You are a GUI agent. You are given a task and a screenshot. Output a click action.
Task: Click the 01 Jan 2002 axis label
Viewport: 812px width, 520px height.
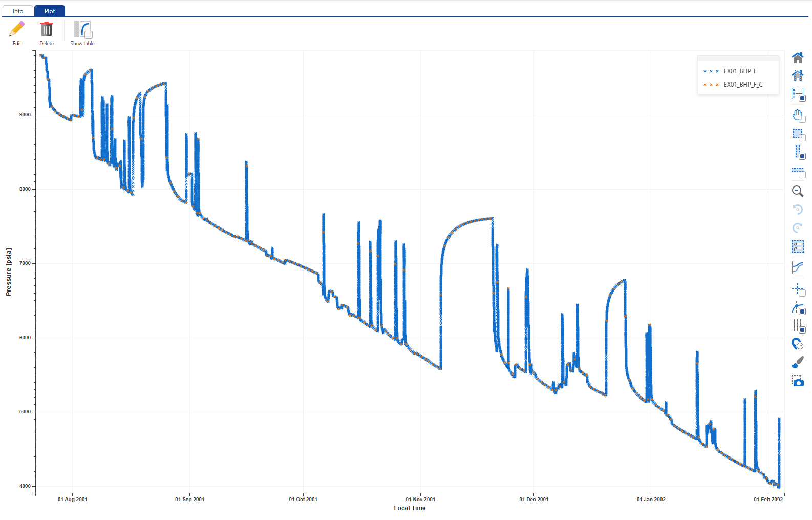(651, 499)
